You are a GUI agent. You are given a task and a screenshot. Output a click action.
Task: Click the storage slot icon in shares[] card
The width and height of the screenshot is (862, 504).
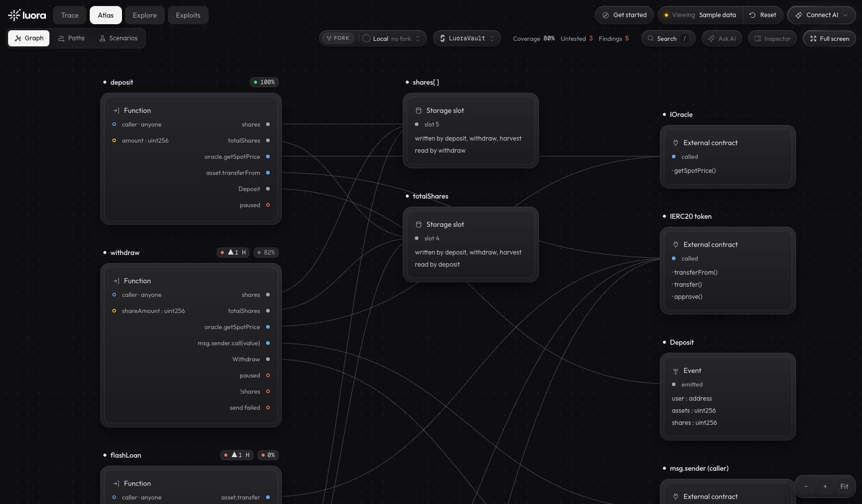point(418,110)
